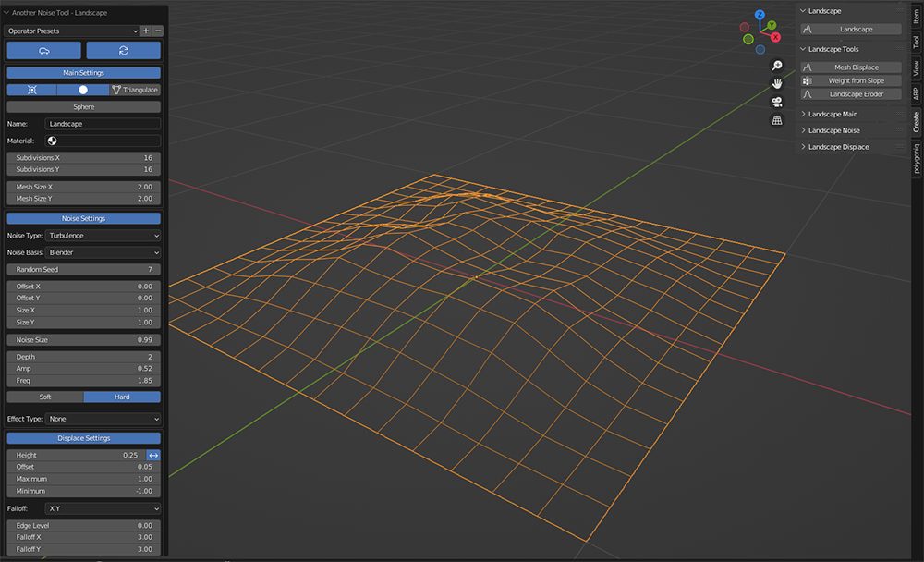
Task: Switch perspective/orthographic with the grid icon
Action: (777, 120)
